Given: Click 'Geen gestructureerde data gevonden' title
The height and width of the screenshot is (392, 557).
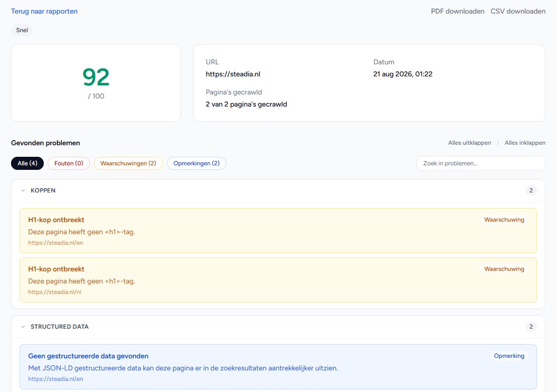Looking at the screenshot, I should coord(88,356).
